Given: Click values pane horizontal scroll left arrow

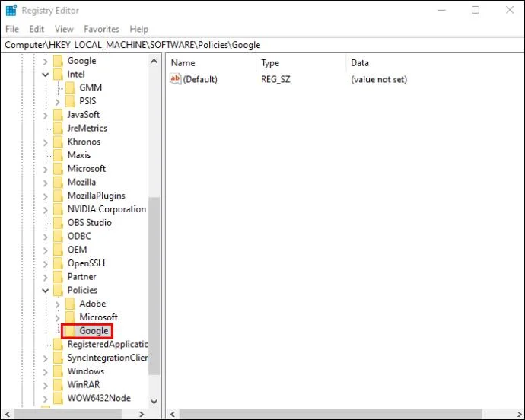Looking at the screenshot, I should tap(173, 414).
